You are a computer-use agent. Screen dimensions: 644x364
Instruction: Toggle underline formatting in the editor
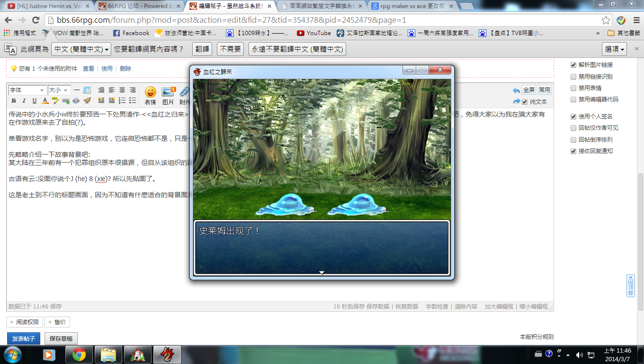pos(35,100)
